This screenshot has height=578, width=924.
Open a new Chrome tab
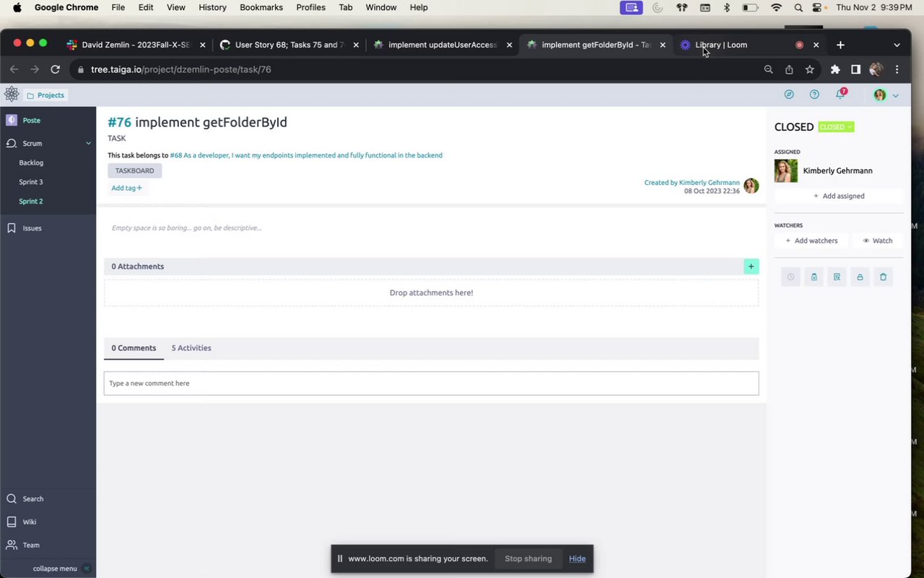[x=840, y=45]
